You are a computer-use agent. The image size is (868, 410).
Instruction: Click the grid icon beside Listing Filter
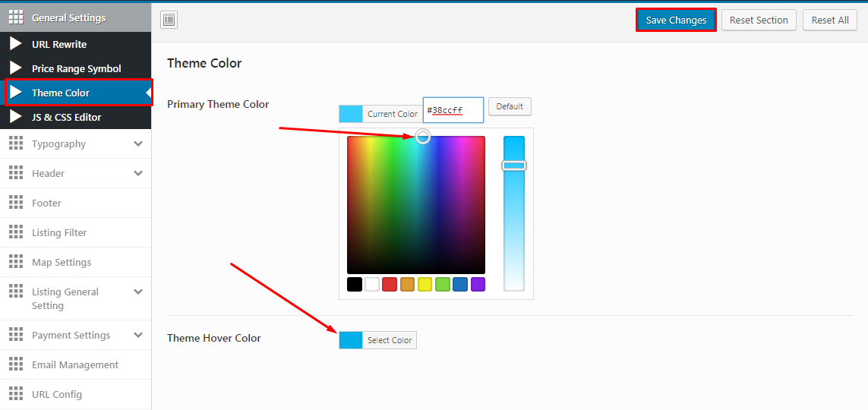pos(16,232)
